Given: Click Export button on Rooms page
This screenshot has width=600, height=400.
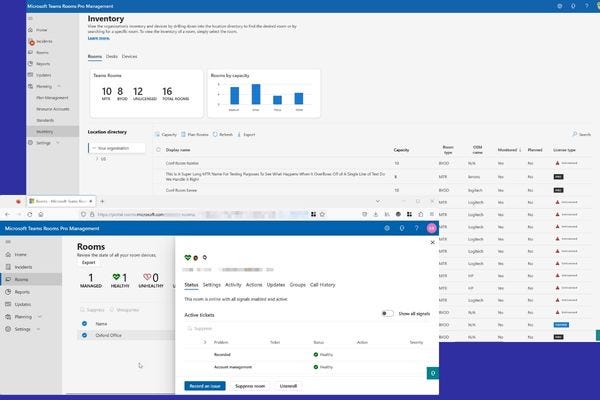Looking at the screenshot, I should [x=88, y=263].
